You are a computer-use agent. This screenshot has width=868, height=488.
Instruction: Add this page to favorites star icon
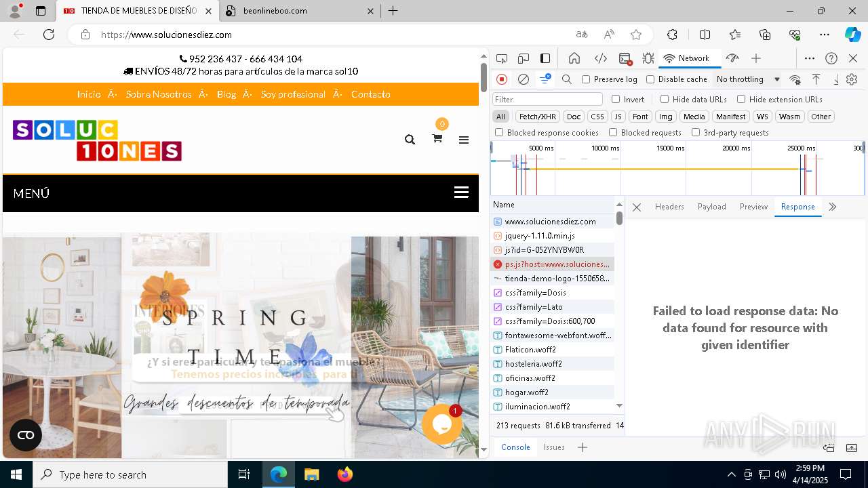[636, 35]
